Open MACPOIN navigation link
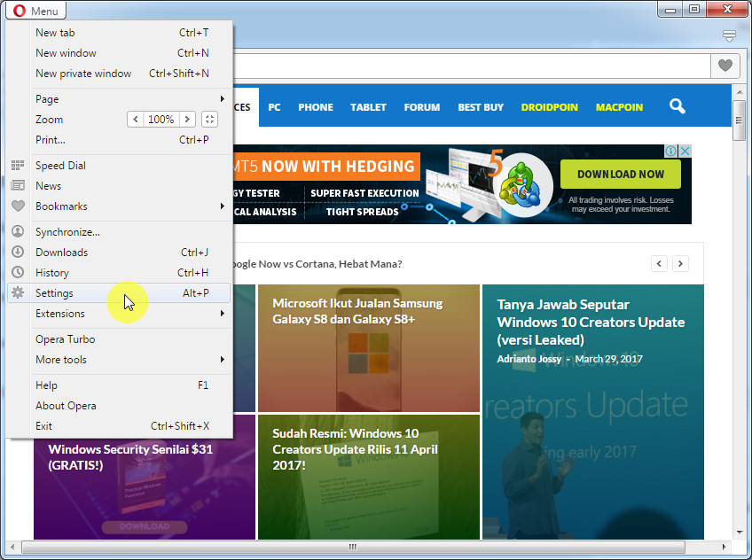The width and height of the screenshot is (752, 560). point(619,107)
